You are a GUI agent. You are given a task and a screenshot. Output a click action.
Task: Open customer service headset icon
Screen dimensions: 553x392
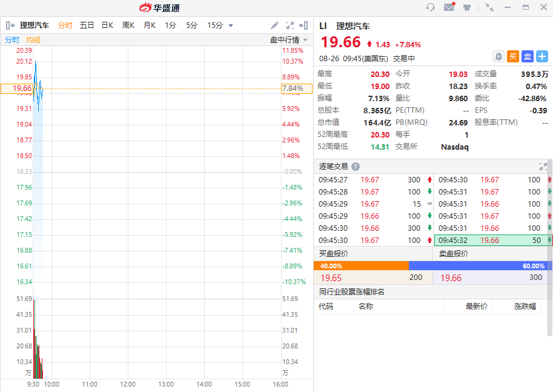431,7
